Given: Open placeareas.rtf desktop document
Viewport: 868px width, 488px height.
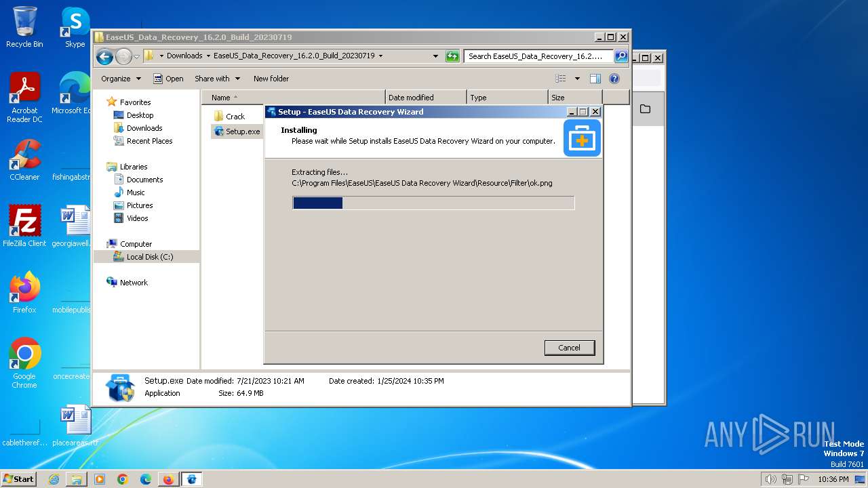Looking at the screenshot, I should [75, 426].
